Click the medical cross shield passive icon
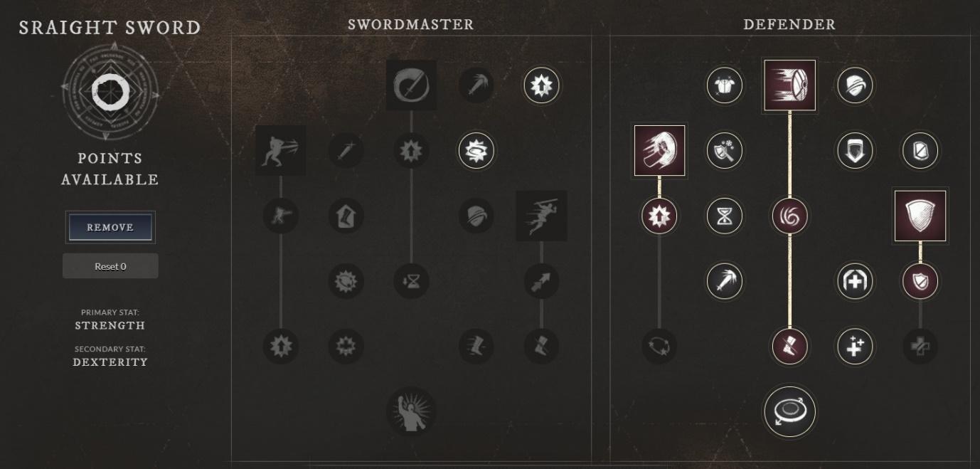980x469 pixels. [855, 280]
